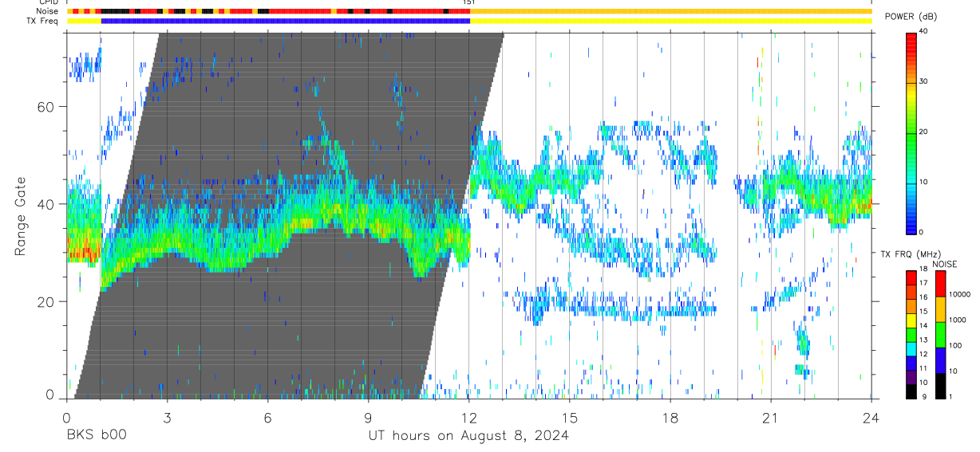
Task: Click the 10000 tick on NOISE legend
Action: tap(960, 294)
